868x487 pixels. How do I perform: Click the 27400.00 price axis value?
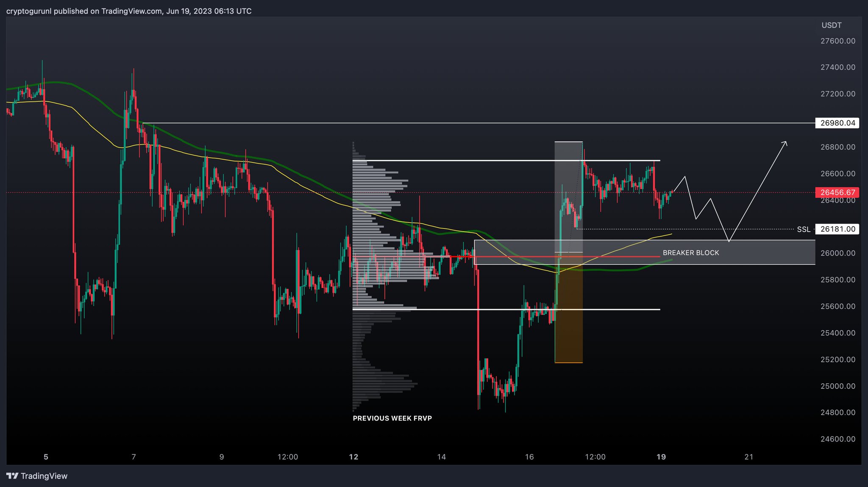pos(838,67)
